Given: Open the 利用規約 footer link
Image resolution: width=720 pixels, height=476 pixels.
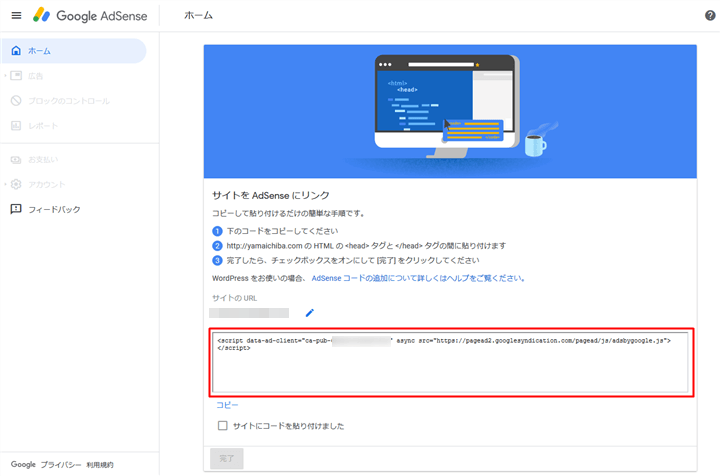Looking at the screenshot, I should [x=100, y=465].
